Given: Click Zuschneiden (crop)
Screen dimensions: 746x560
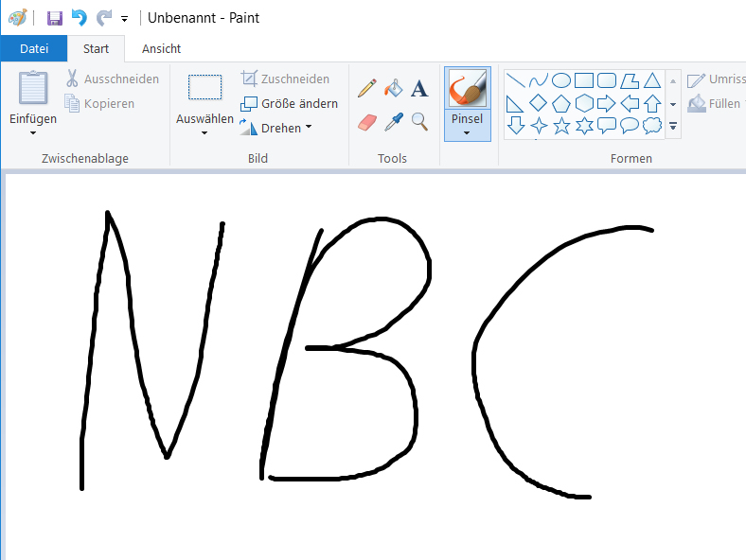Looking at the screenshot, I should click(285, 79).
